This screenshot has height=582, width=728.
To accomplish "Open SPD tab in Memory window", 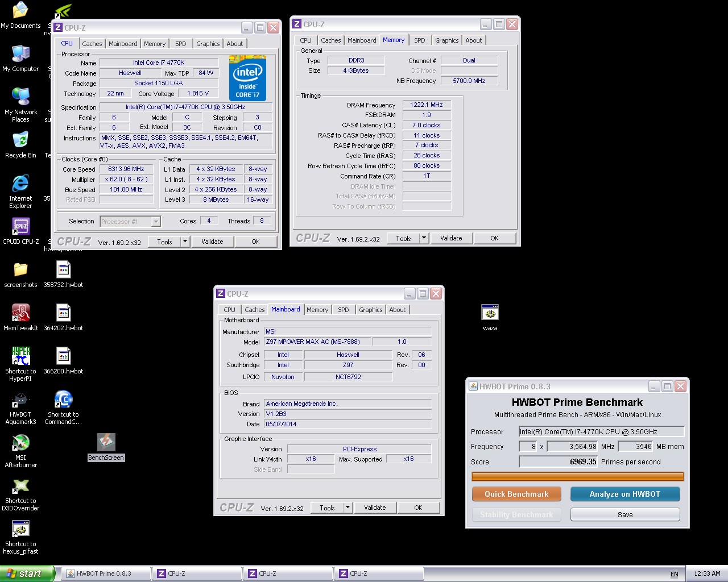I will 420,40.
